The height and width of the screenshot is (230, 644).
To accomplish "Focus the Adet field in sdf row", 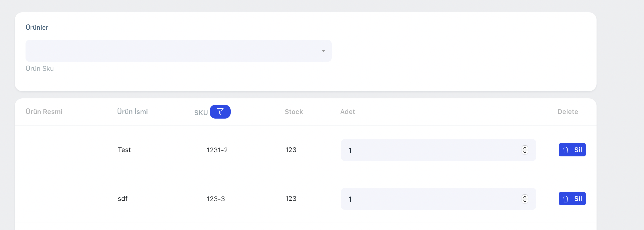I will [x=431, y=199].
